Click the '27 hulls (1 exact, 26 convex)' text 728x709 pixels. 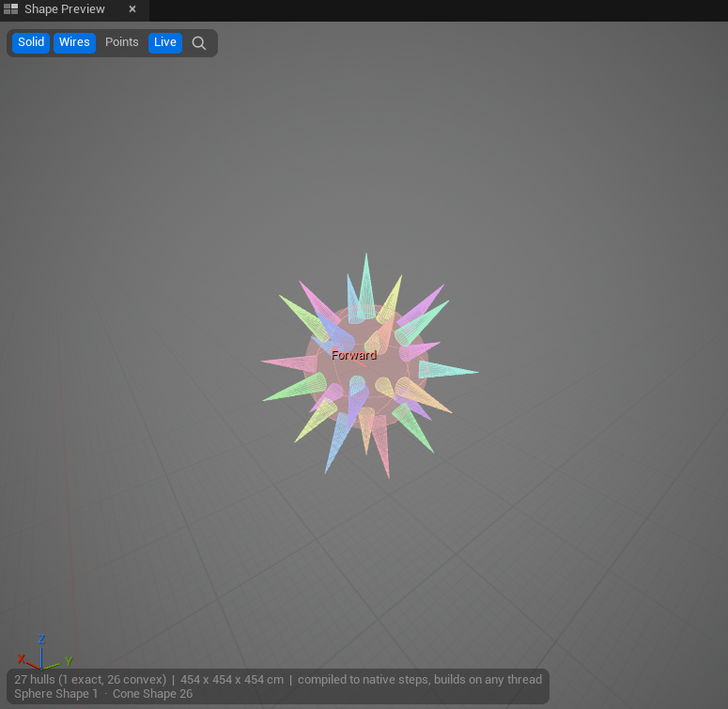click(x=90, y=679)
